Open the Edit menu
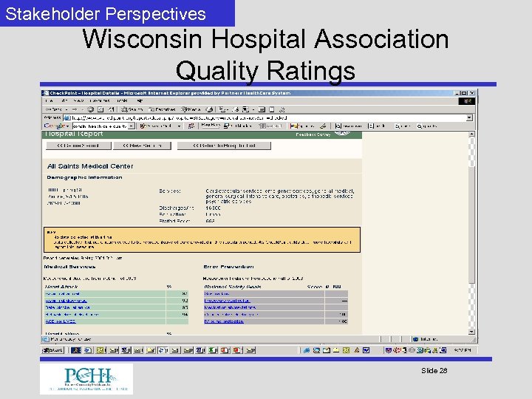This screenshot has width=532, height=399. click(64, 100)
